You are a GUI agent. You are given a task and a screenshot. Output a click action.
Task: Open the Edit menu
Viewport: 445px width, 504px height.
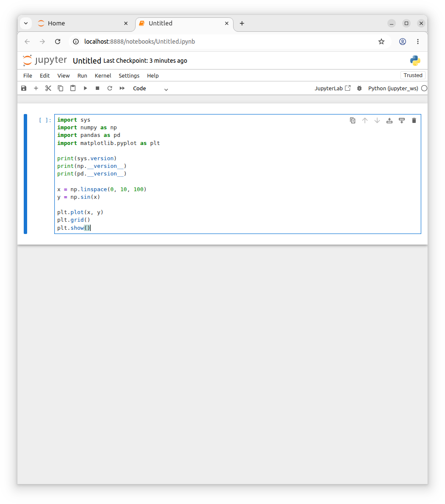(x=44, y=75)
